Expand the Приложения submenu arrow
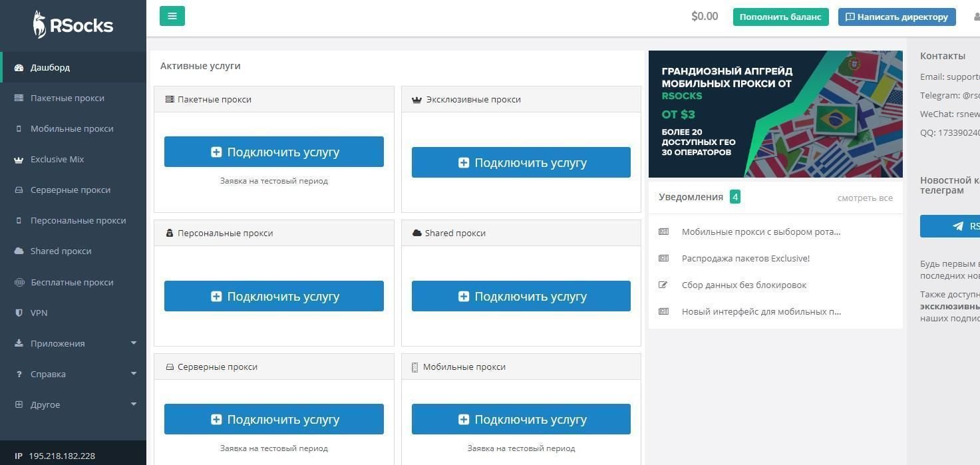980x465 pixels. [x=134, y=343]
